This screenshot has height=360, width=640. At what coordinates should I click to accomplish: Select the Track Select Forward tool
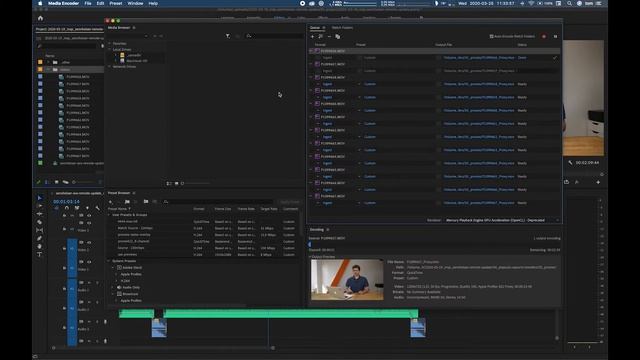[39, 206]
